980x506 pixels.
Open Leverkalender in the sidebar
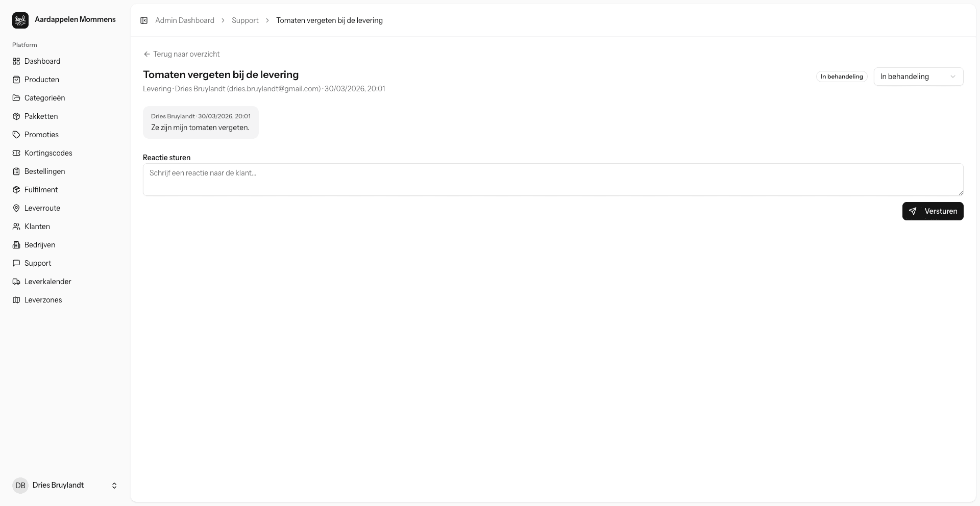[65, 282]
